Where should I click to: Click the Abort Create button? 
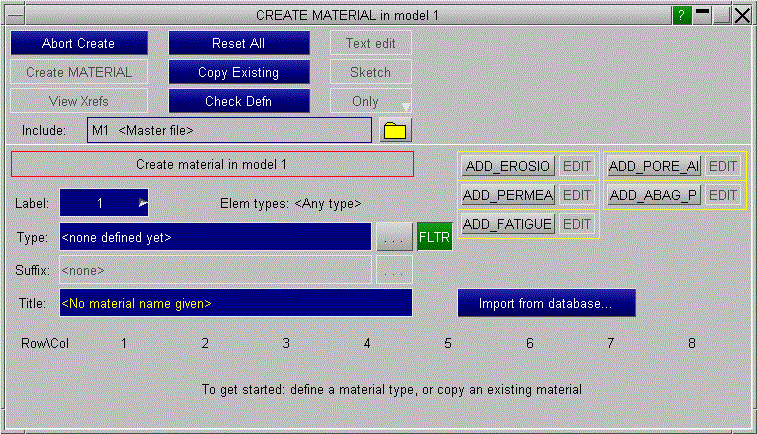tap(79, 44)
